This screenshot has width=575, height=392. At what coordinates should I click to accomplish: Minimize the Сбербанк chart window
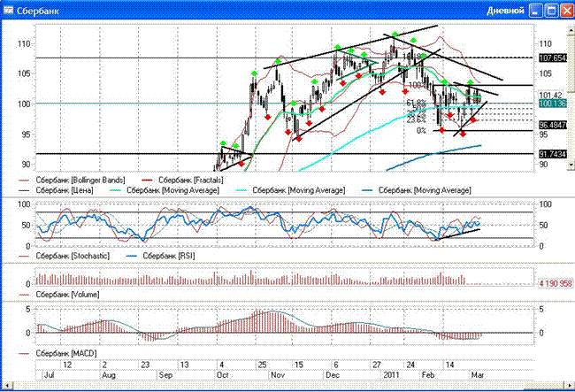pos(536,11)
